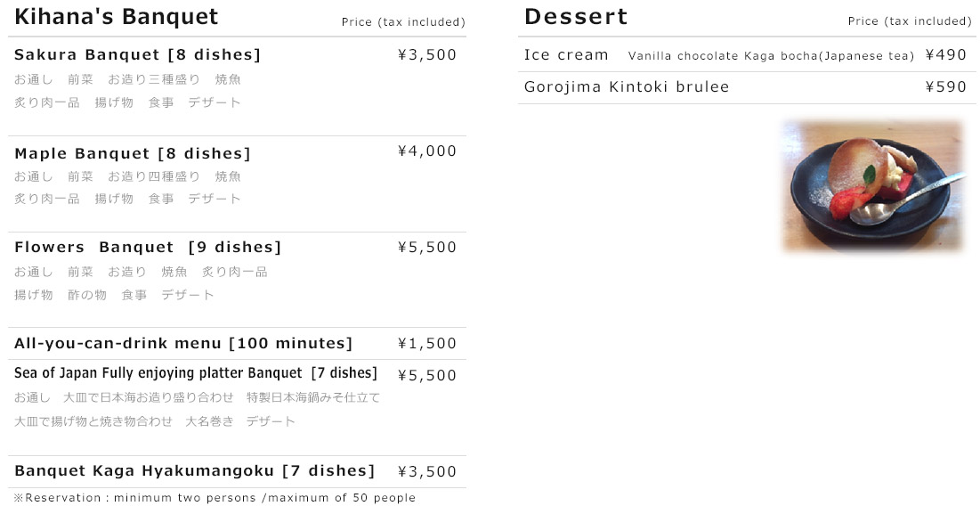
Task: Click the ¥590 brulee price
Action: [x=946, y=87]
